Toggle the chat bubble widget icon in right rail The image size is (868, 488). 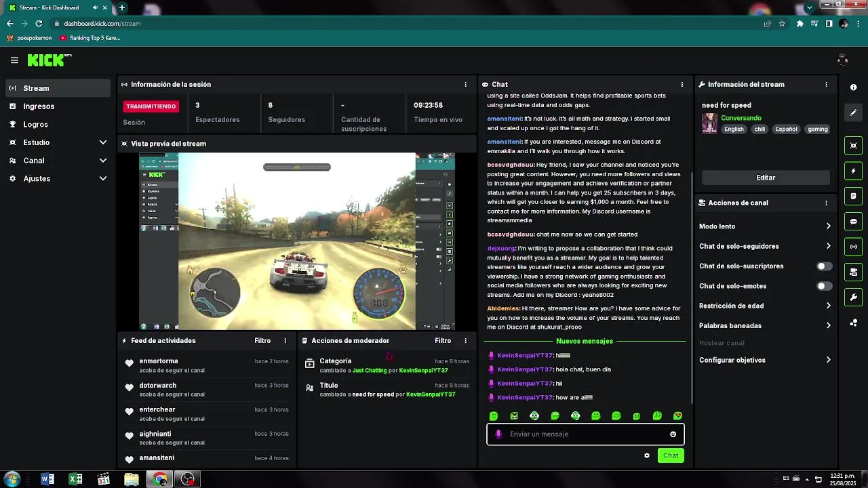pos(853,222)
